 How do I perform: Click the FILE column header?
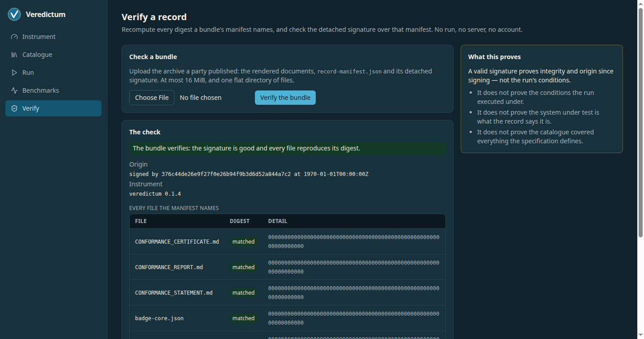pyautogui.click(x=141, y=221)
